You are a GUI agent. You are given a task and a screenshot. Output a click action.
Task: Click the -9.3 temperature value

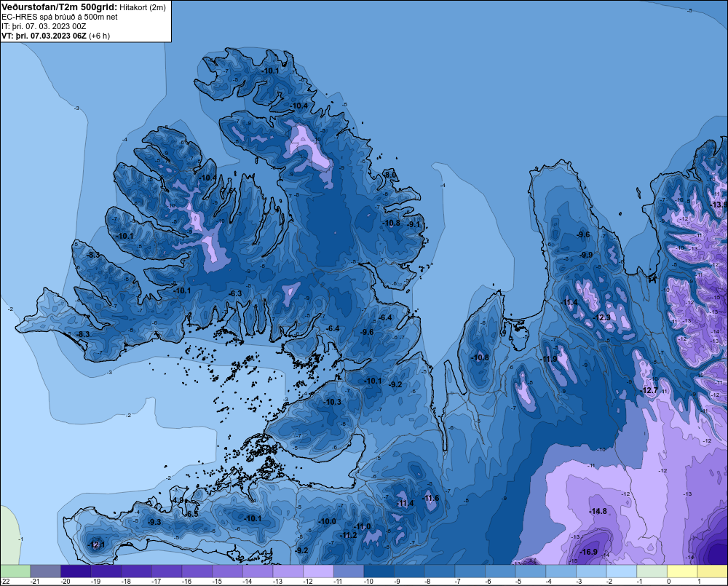coord(154,522)
